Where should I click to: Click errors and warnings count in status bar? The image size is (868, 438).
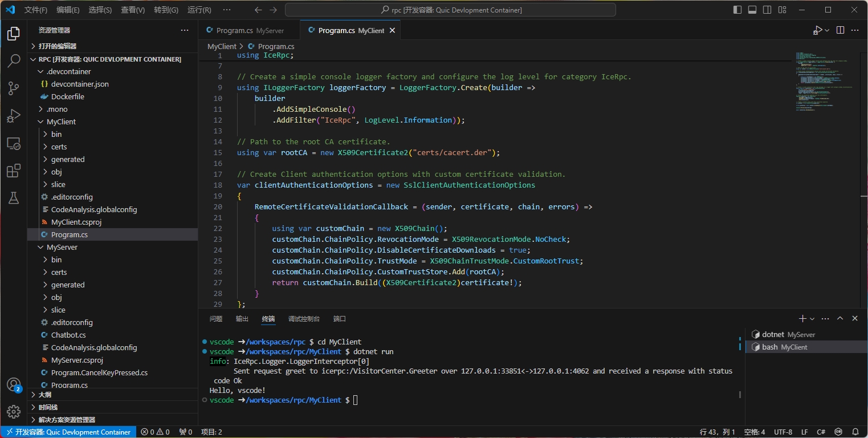tap(155, 432)
